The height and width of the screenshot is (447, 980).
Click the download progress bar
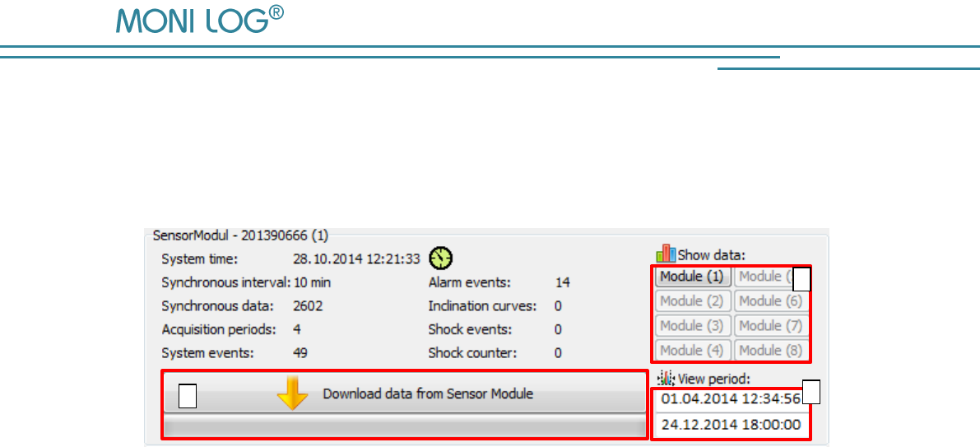[404, 427]
